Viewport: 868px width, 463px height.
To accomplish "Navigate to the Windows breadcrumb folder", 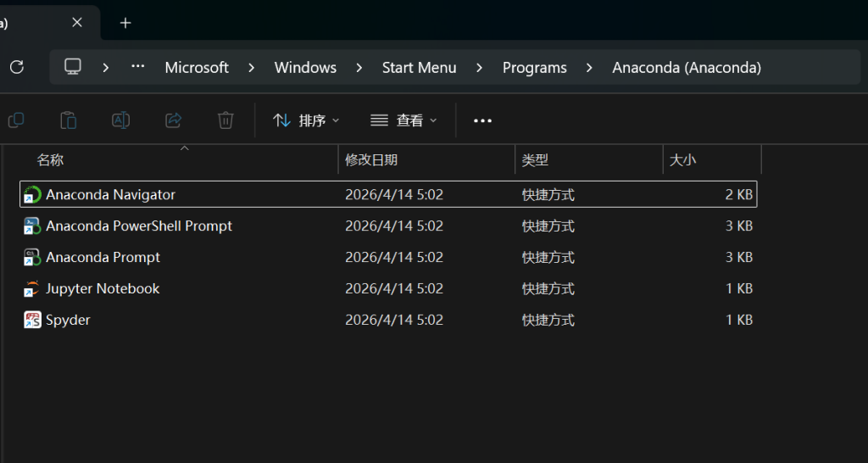I will tap(305, 68).
